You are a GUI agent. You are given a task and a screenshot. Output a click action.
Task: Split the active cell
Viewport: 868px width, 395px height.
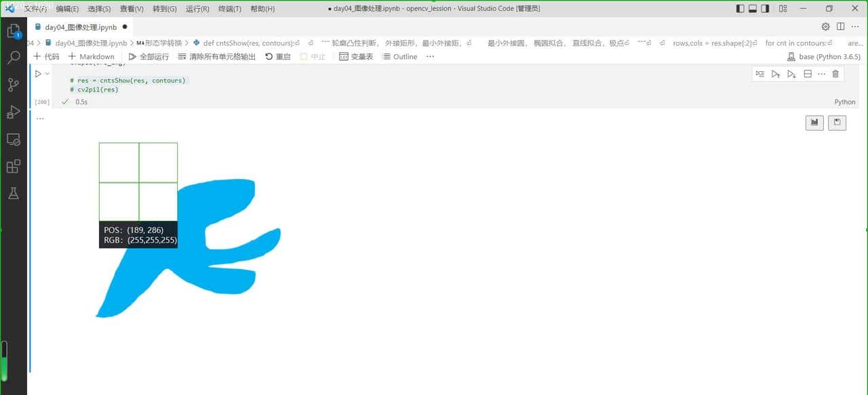[807, 74]
